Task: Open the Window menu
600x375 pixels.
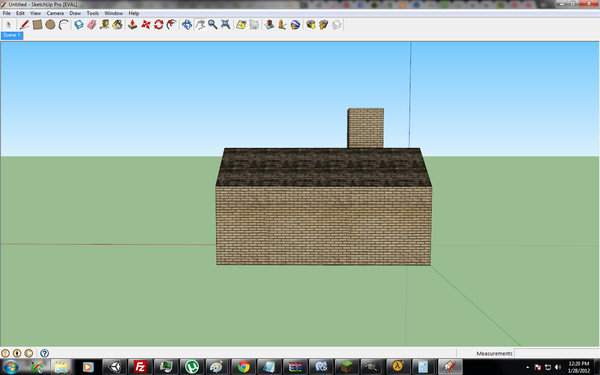Action: point(114,13)
